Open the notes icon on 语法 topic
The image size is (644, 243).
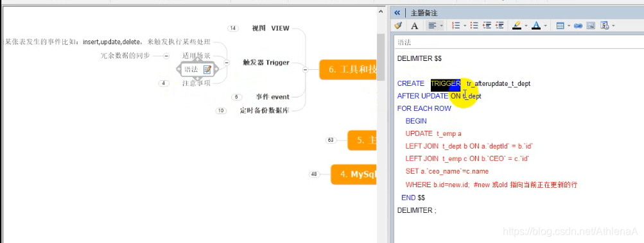pyautogui.click(x=207, y=69)
